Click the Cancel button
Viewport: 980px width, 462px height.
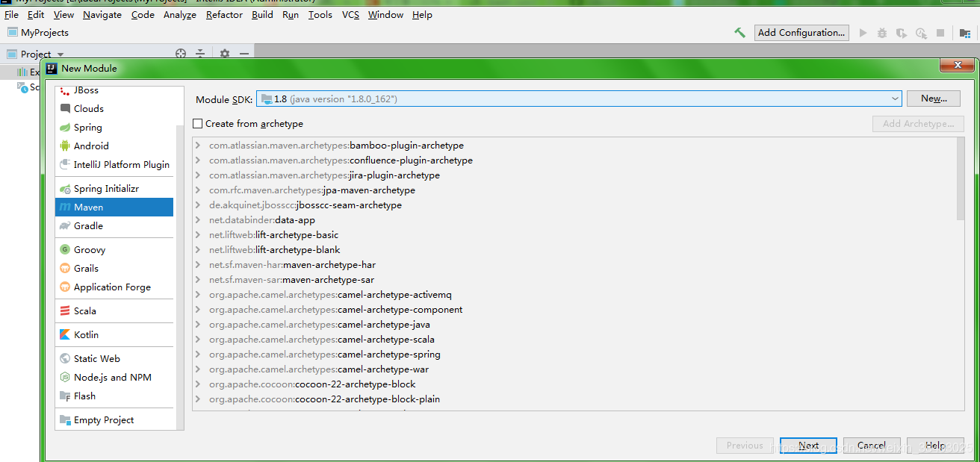point(872,446)
